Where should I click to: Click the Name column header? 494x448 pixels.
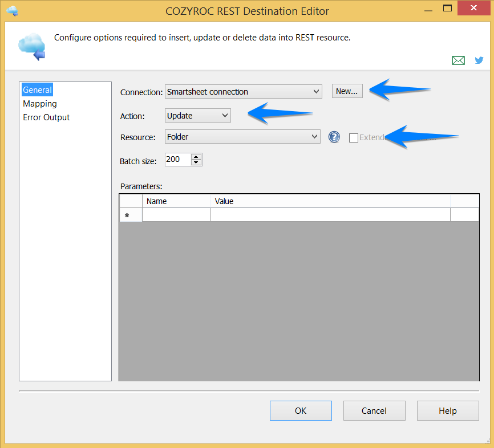[176, 201]
